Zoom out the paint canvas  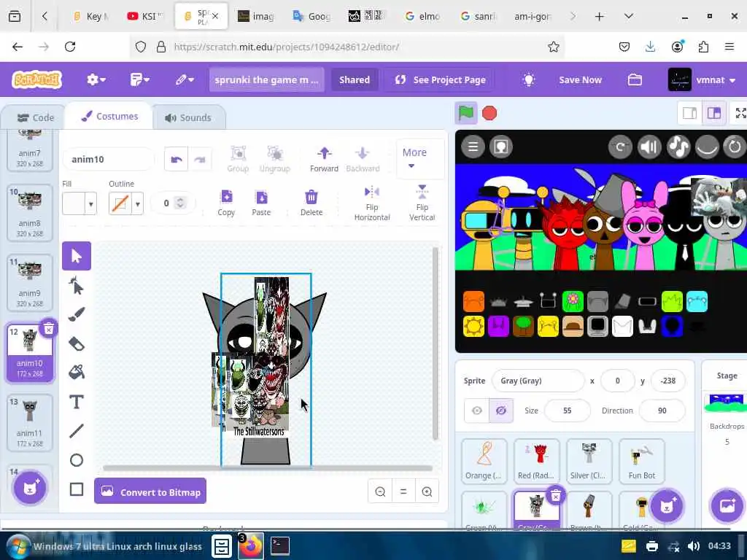click(x=380, y=491)
